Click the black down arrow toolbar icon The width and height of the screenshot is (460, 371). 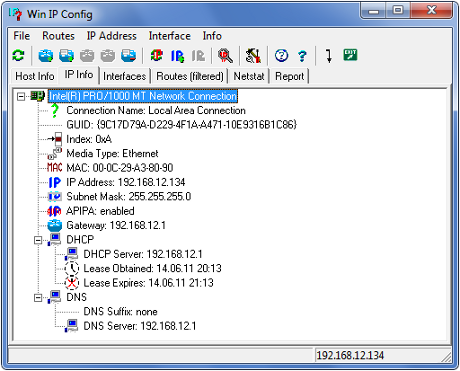click(329, 56)
